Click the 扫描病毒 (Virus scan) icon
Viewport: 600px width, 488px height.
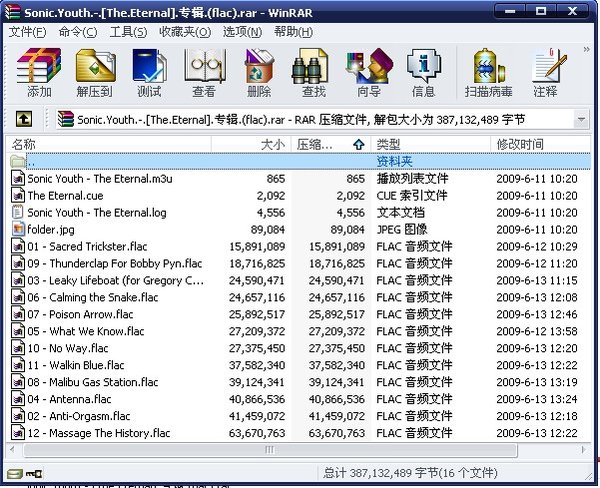click(488, 72)
